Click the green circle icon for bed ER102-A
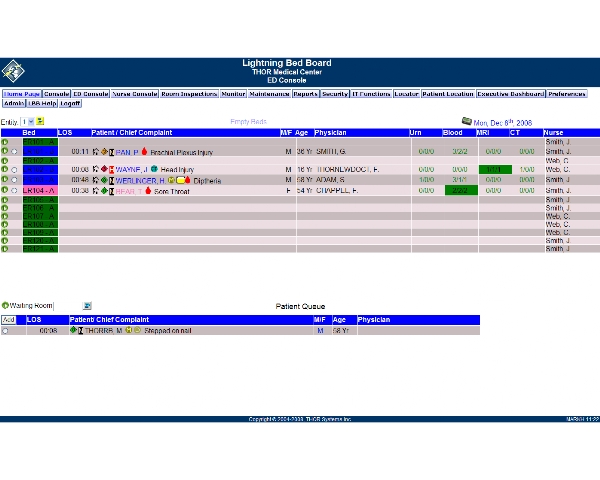Image resolution: width=600 pixels, height=480 pixels. click(5, 160)
